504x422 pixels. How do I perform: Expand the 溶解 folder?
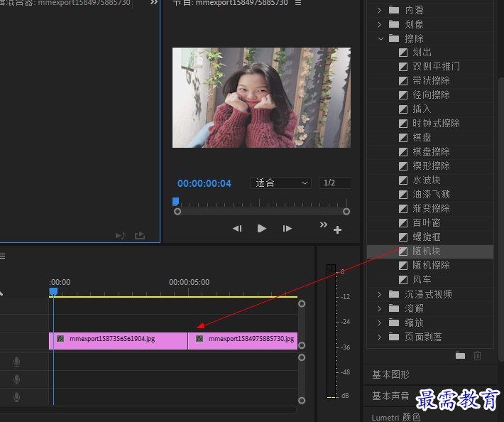(x=380, y=309)
